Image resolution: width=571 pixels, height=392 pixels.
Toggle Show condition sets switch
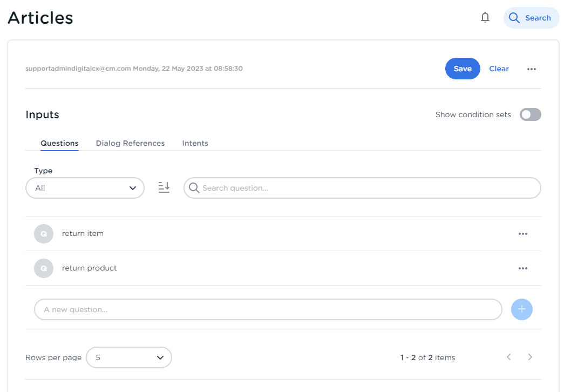coord(530,114)
